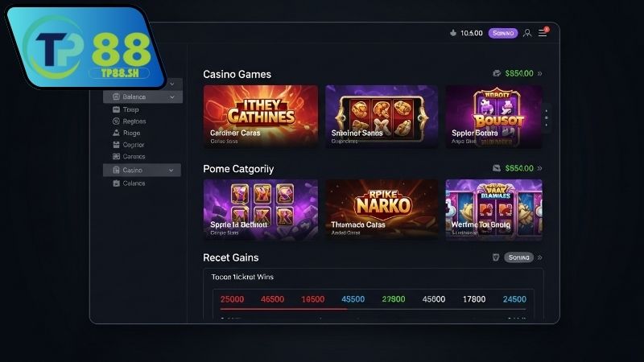Open the hamburger menu with notification badge

[x=543, y=32]
